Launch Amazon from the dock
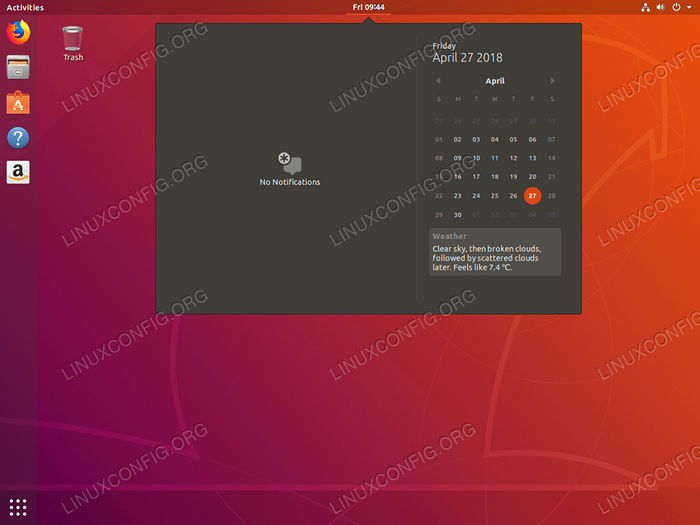The image size is (700, 525). click(x=18, y=172)
